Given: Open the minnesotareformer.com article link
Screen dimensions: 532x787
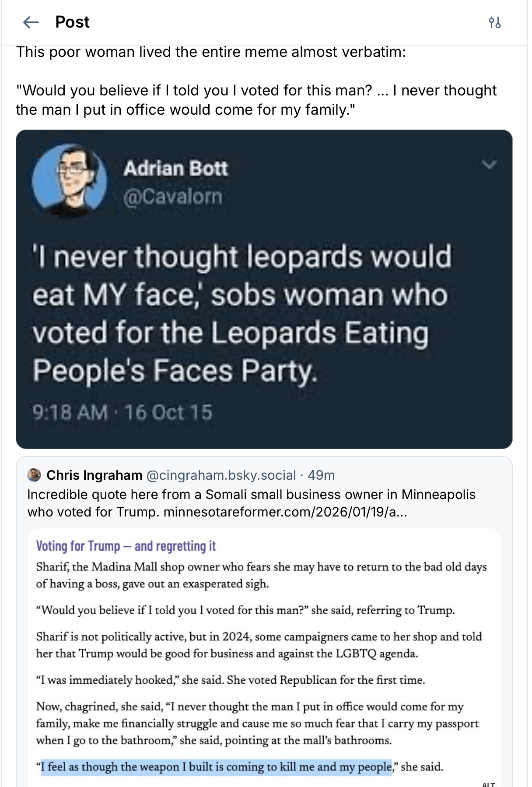Looking at the screenshot, I should tap(285, 512).
